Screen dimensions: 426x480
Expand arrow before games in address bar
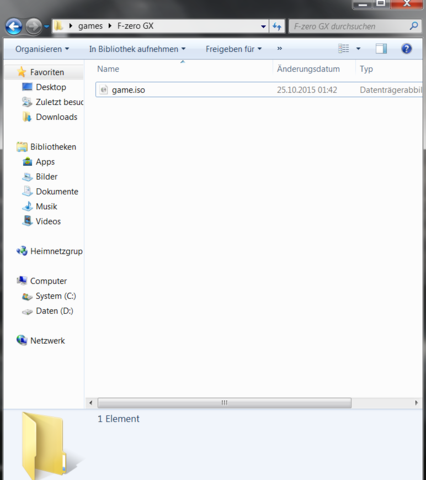pyautogui.click(x=71, y=26)
